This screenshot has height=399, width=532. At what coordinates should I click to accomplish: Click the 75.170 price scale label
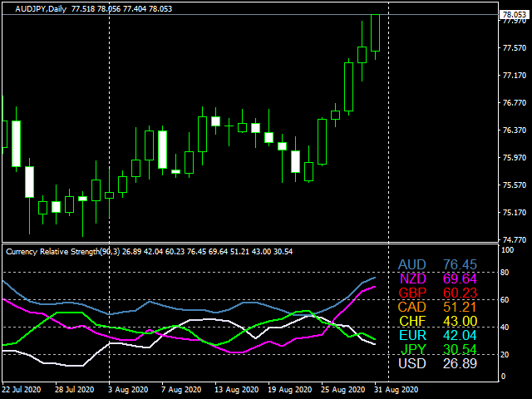tap(515, 213)
